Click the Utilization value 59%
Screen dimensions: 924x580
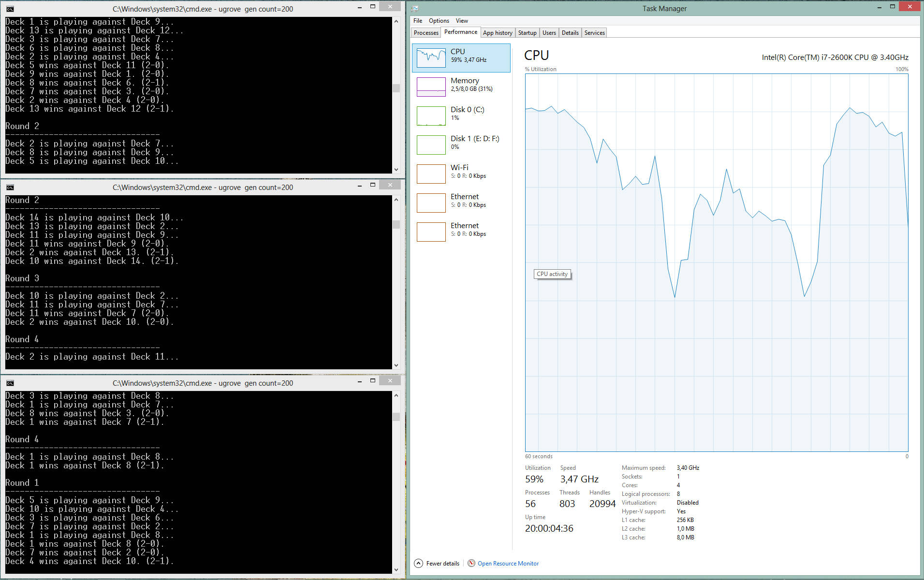[534, 479]
